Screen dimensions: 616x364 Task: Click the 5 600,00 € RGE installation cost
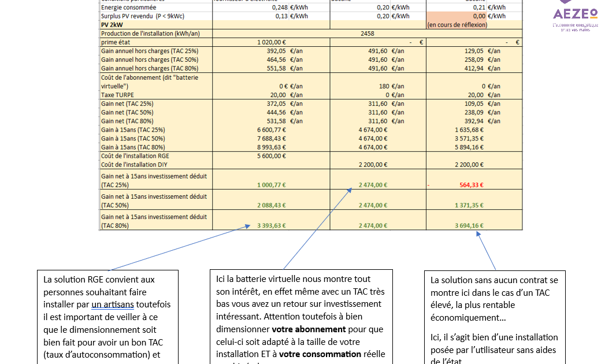tap(271, 156)
